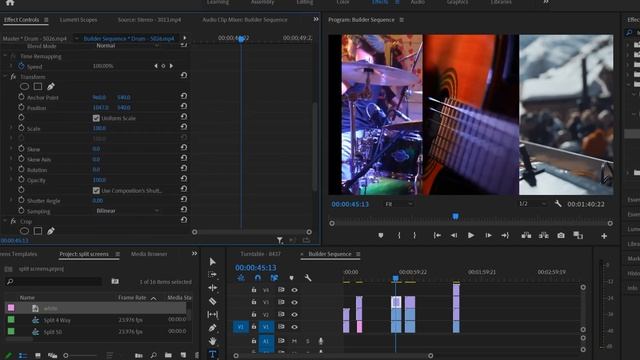The height and width of the screenshot is (360, 640).
Task: Select free draw bezier mask under Transform
Action: tap(51, 87)
